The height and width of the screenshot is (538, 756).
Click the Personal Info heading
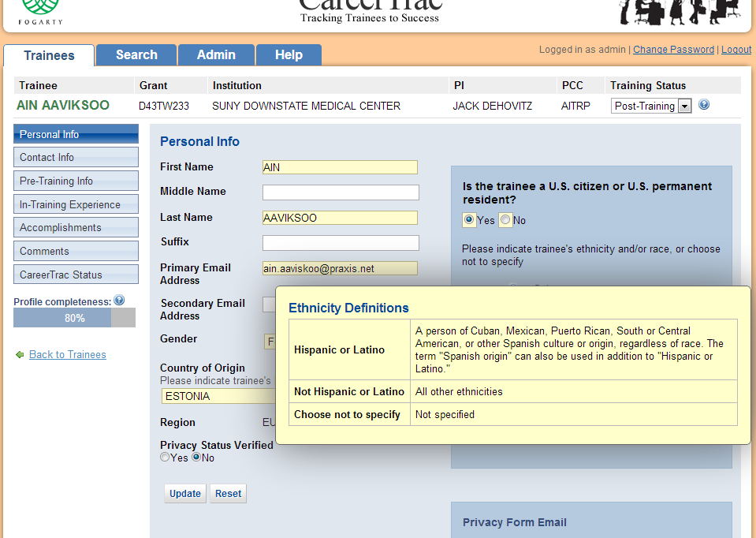(x=199, y=141)
